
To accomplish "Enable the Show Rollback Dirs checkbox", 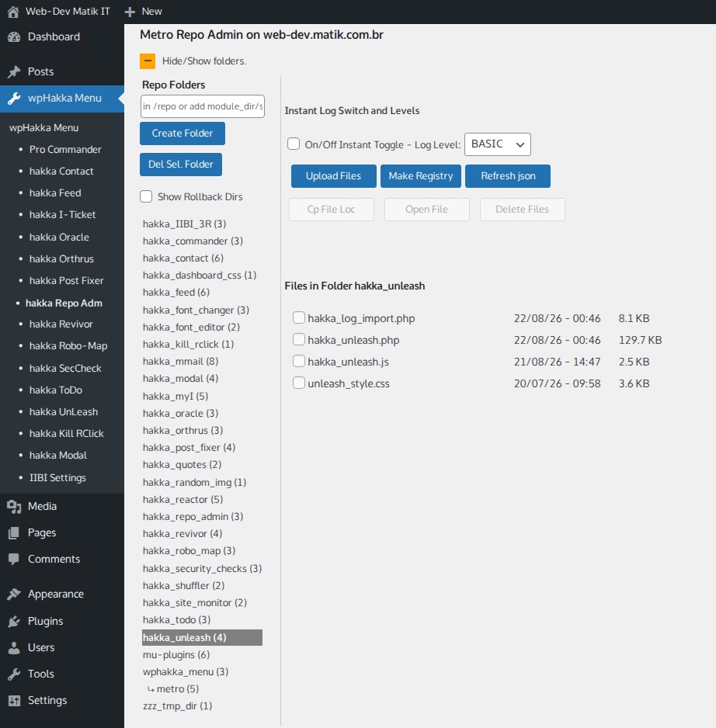I will click(146, 196).
